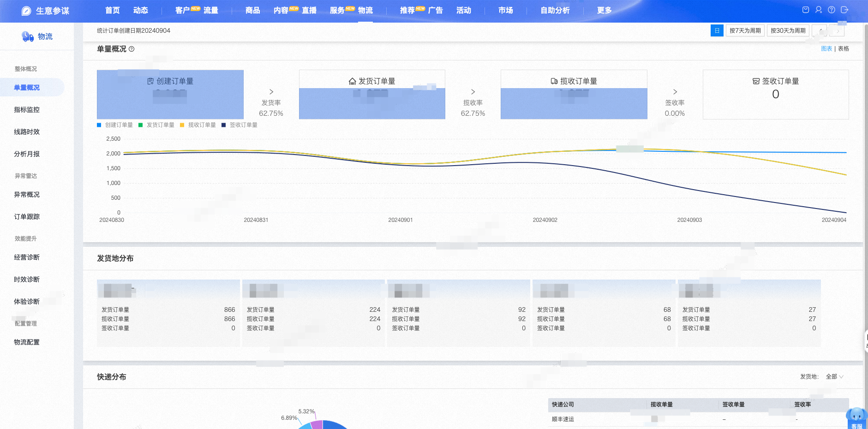
Task: Open the 推荐 top menu
Action: [407, 10]
